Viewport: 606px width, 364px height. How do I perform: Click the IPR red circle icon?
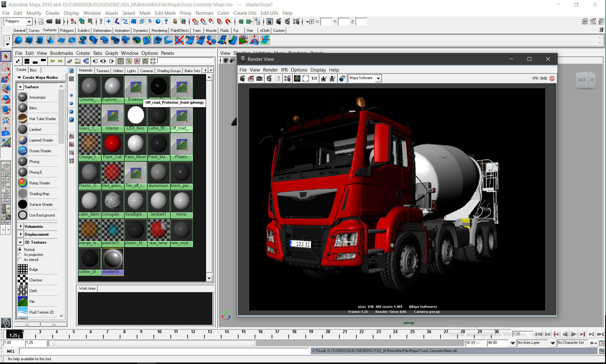point(552,78)
